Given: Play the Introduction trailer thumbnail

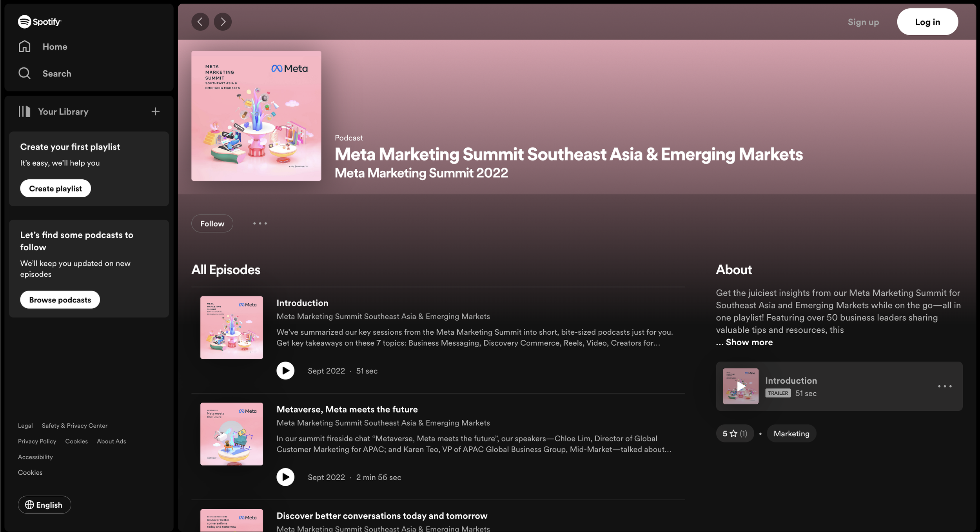Looking at the screenshot, I should (740, 386).
